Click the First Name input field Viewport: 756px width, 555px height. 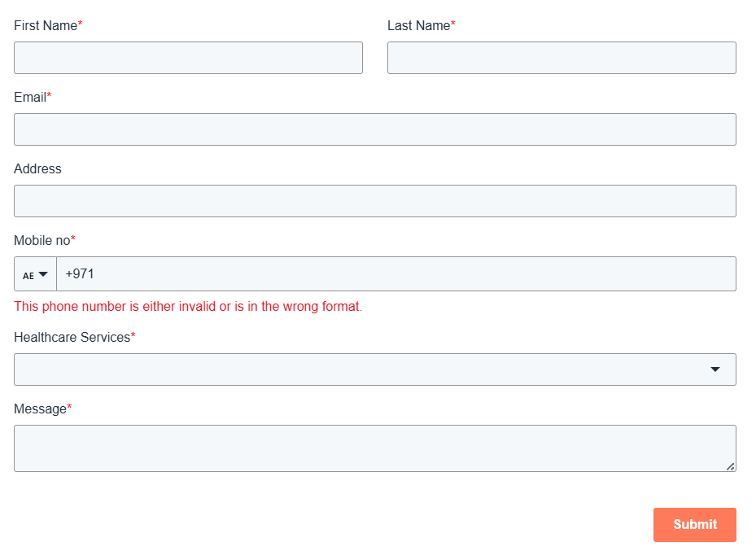(x=188, y=58)
